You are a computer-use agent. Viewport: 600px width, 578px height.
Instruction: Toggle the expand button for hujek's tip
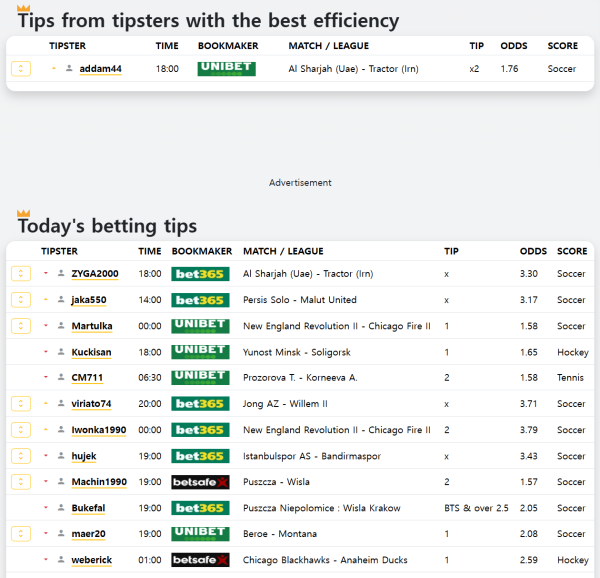(21, 456)
